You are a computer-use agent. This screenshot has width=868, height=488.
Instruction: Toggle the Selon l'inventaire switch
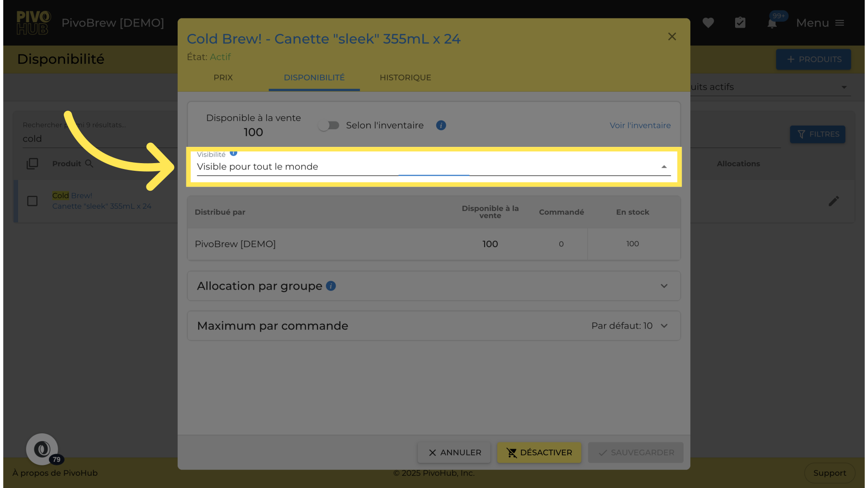tap(329, 126)
